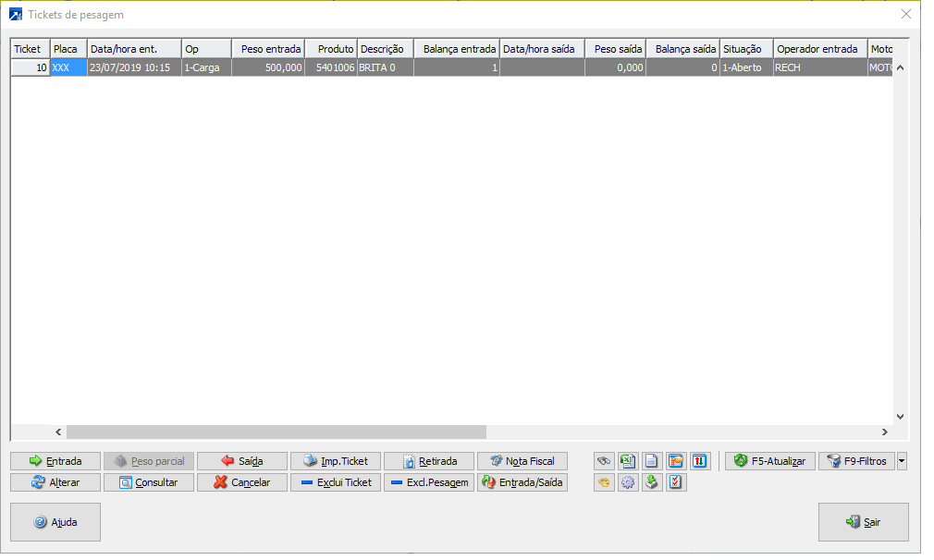Open the F9-Filtros button
Image resolution: width=934 pixels, height=560 pixels.
[x=857, y=461]
